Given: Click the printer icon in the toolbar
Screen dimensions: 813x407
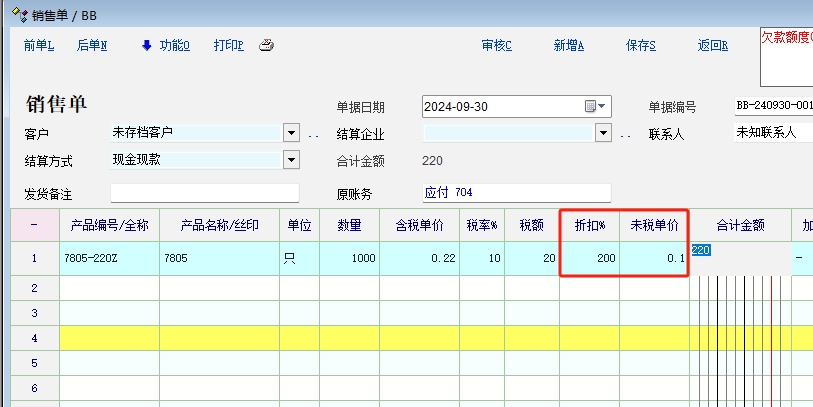Looking at the screenshot, I should (x=266, y=45).
